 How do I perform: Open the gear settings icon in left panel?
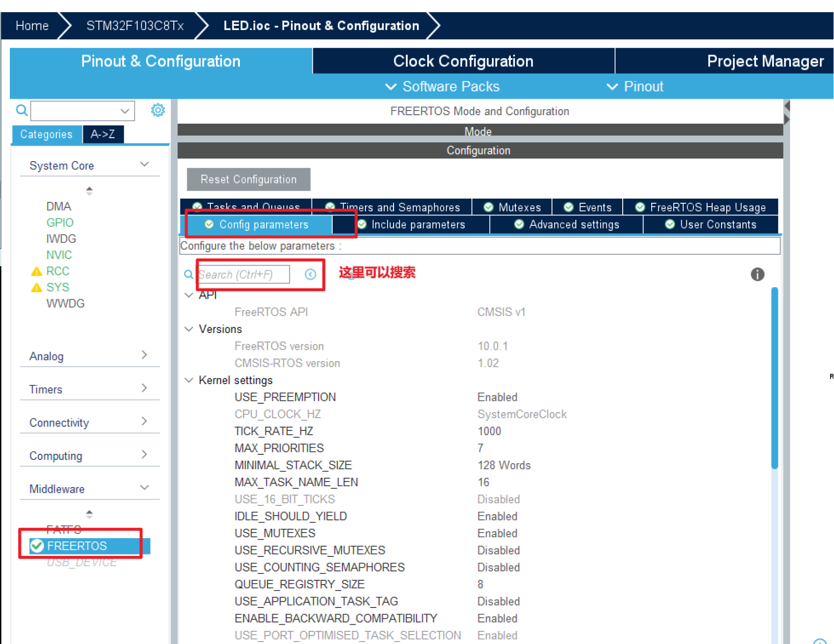[158, 110]
